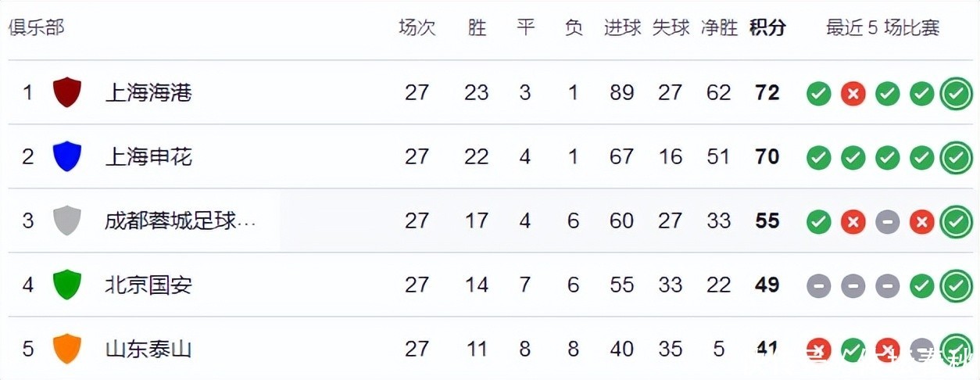
Task: Click the 北京国安 green shield crest
Action: click(67, 285)
